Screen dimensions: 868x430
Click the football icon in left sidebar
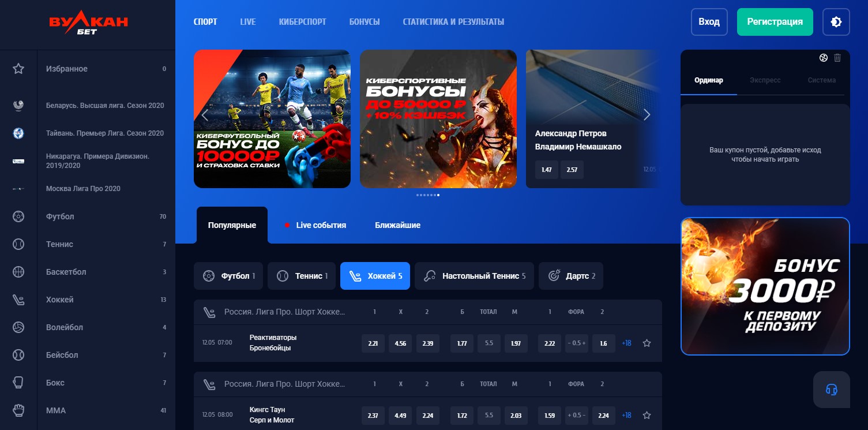pyautogui.click(x=18, y=216)
